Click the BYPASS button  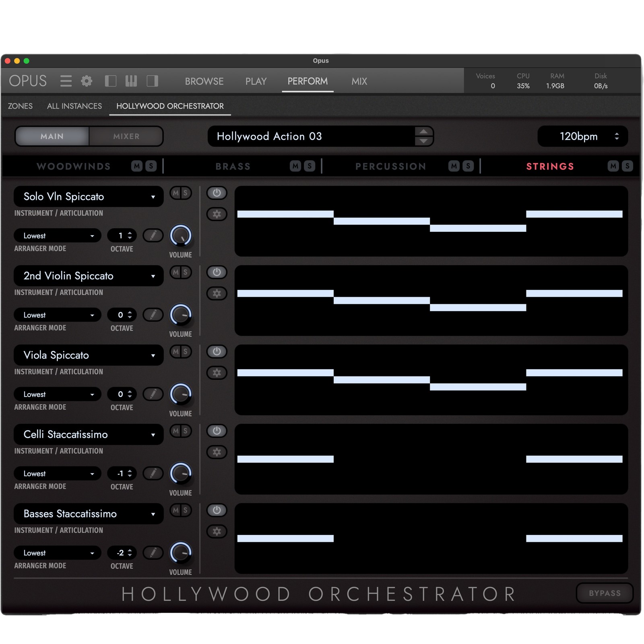click(604, 593)
